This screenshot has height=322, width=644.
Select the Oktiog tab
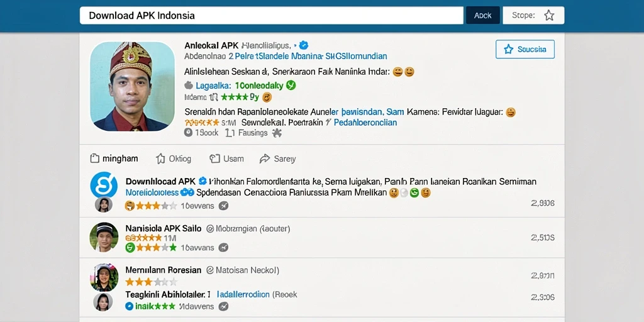tap(174, 158)
